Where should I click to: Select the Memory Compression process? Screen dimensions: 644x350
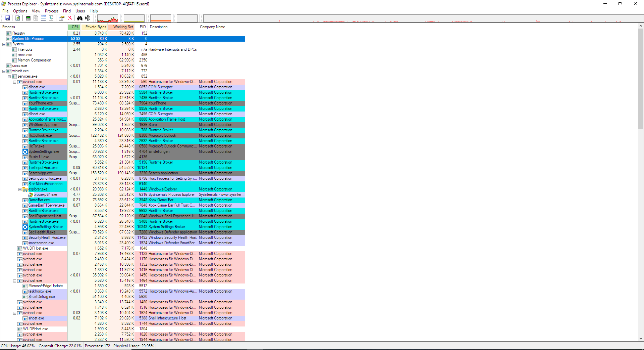(34, 60)
